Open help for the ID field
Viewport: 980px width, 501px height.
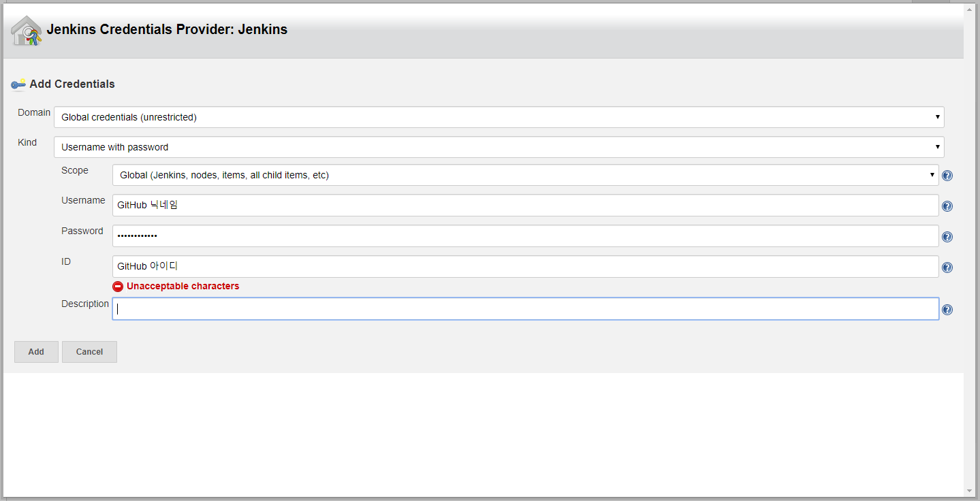947,268
